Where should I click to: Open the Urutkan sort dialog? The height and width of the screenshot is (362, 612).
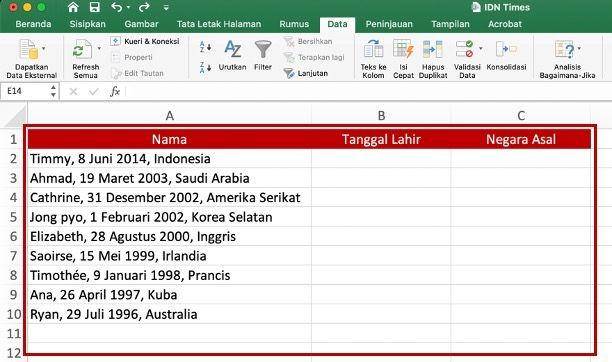coord(233,55)
